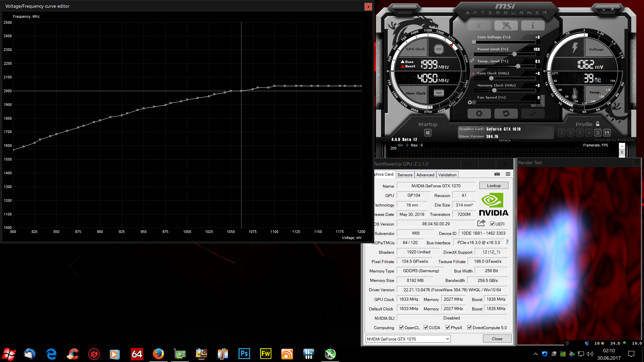
Task: Toggle the OpenCL checkbox
Action: coord(401,327)
